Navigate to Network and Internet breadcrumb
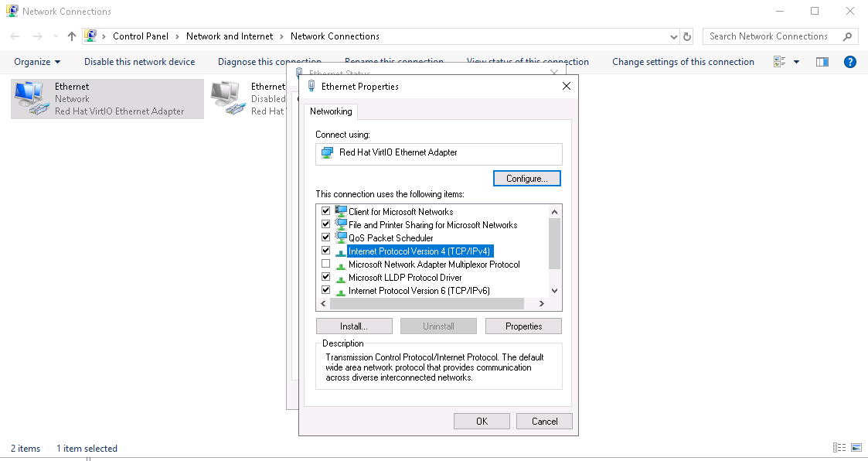The width and height of the screenshot is (868, 461). 230,36
